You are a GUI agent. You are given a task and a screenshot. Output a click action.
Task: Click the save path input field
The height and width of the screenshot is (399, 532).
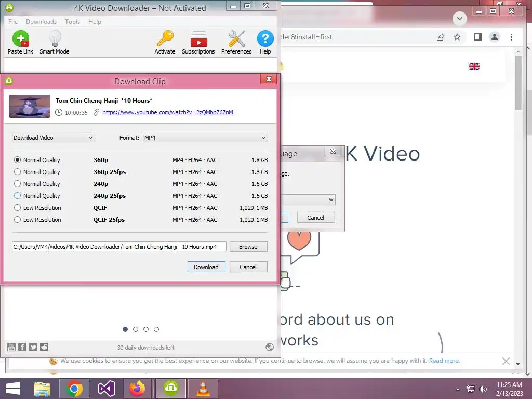click(119, 247)
